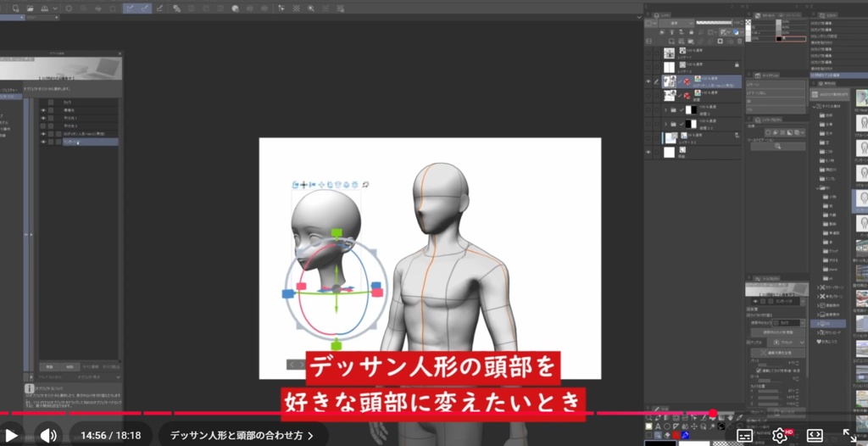
Task: Click the delete layer trash icon
Action: pyautogui.click(x=737, y=41)
